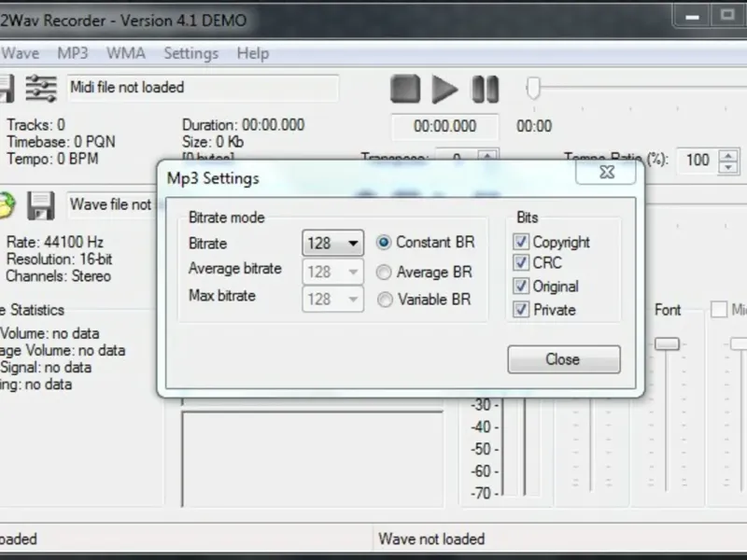Uncheck the Copyright checkbox
Image resolution: width=747 pixels, height=560 pixels.
521,242
